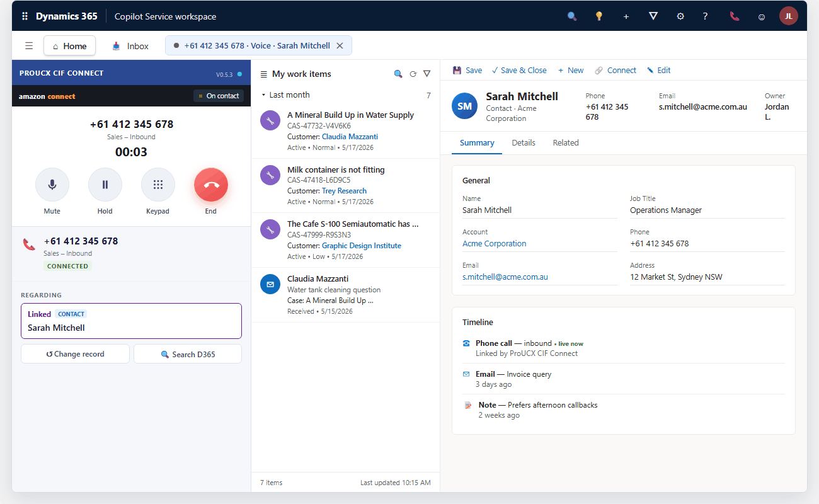819x504 pixels.
Task: Create a New record
Action: (571, 71)
